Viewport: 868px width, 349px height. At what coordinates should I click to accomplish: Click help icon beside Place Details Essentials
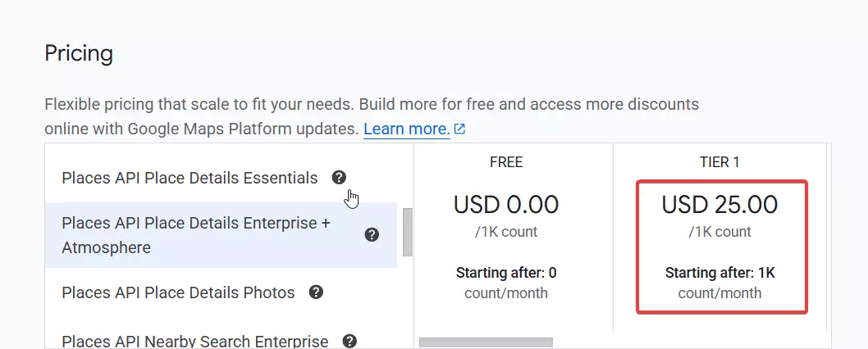pos(339,178)
